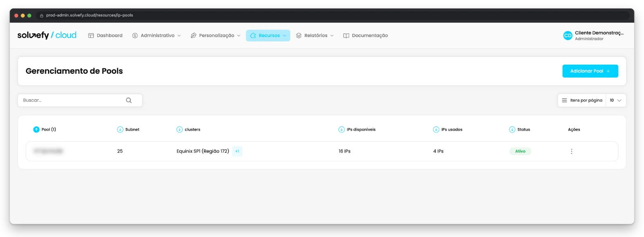
Task: Click the magnifier search icon
Action: [129, 100]
